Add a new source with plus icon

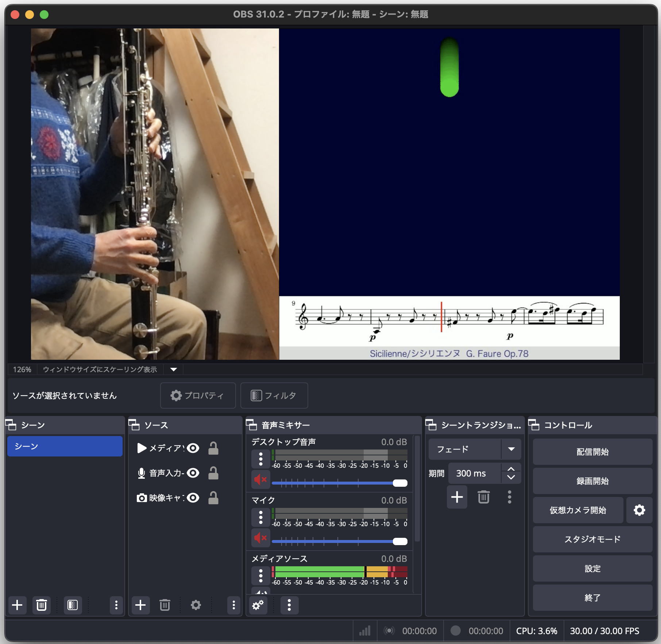coord(140,605)
